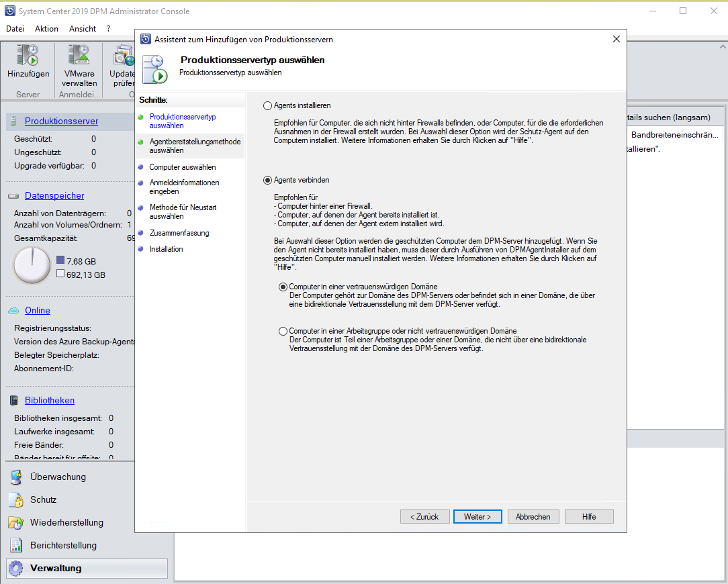
Task: Click the DPM console title bar icon
Action: [x=9, y=11]
